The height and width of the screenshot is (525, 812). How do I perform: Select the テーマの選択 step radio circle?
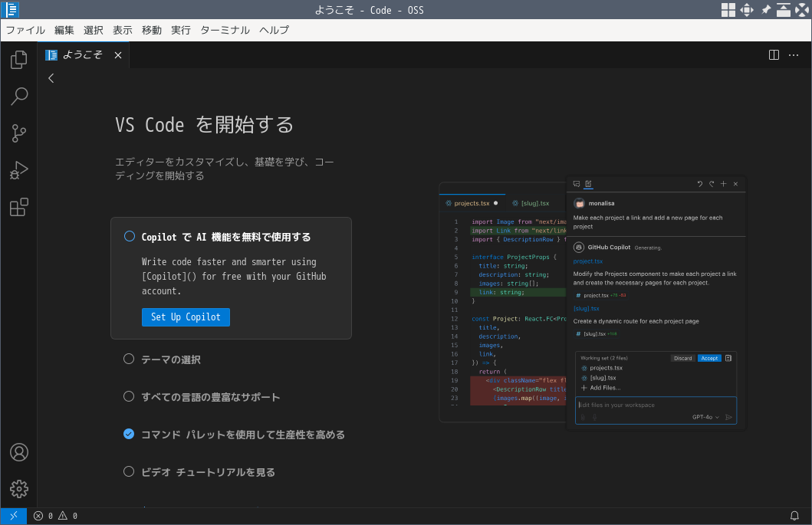(x=129, y=359)
